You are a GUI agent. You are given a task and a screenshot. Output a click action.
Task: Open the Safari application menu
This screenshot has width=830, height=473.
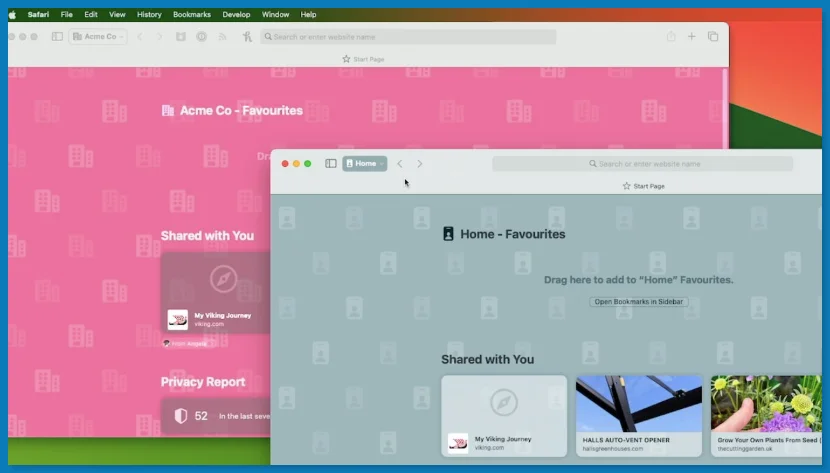[x=38, y=14]
